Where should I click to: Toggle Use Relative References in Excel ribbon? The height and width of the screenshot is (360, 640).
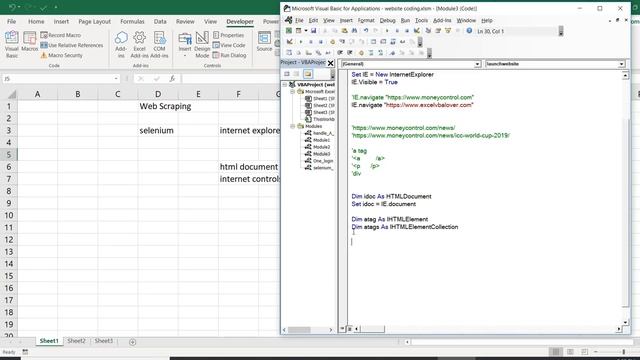coord(72,45)
